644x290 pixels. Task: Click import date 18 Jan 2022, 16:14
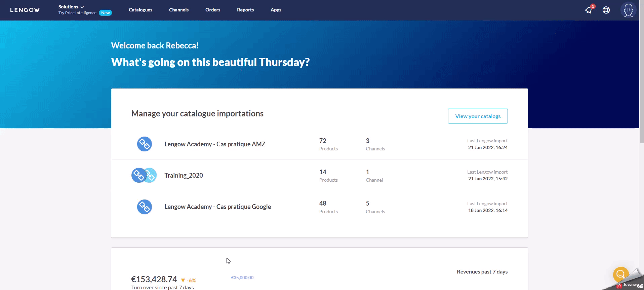(x=488, y=210)
